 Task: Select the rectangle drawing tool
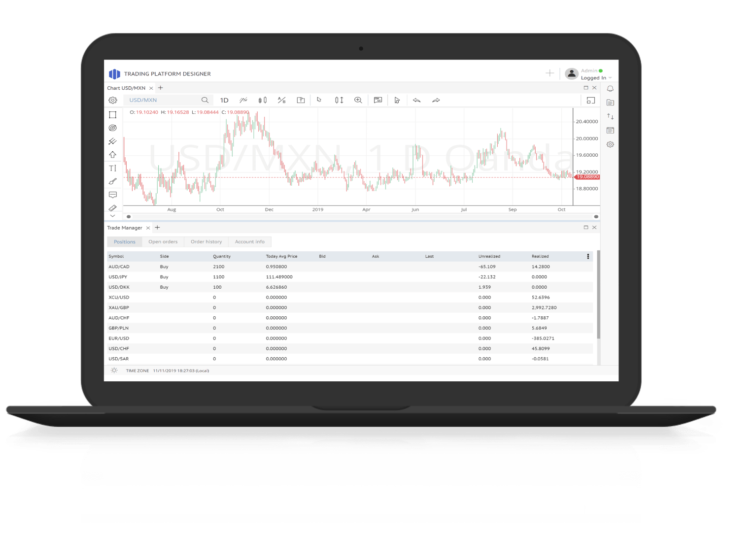[113, 115]
